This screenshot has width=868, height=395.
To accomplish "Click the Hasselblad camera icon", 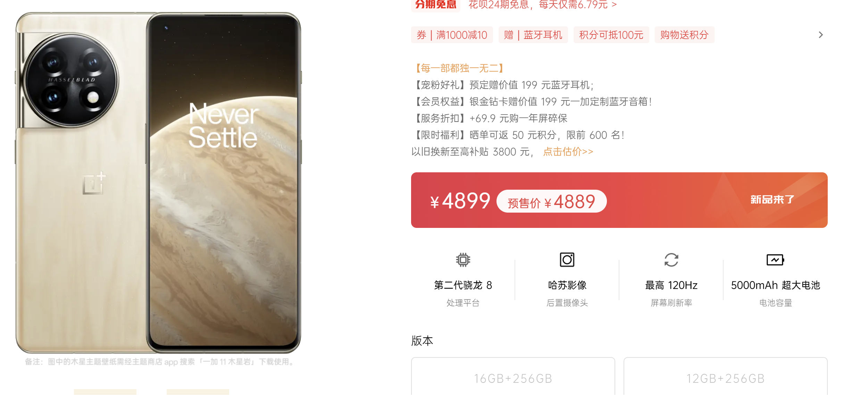I will (567, 260).
